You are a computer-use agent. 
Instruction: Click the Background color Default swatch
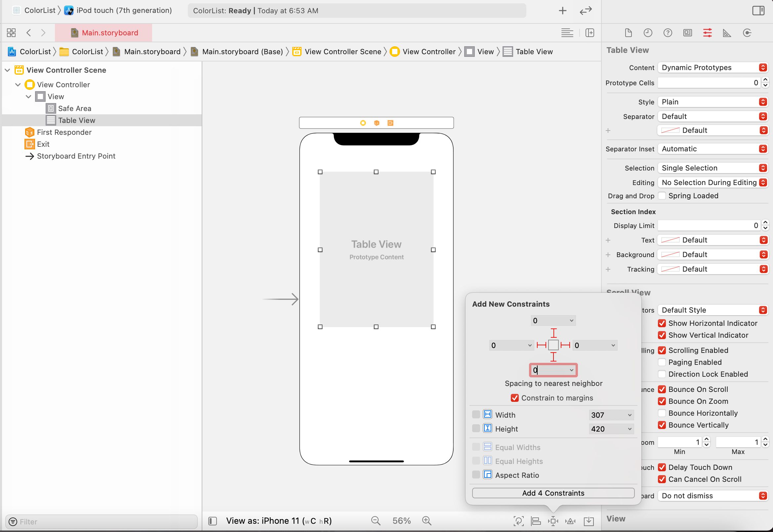[x=670, y=255]
